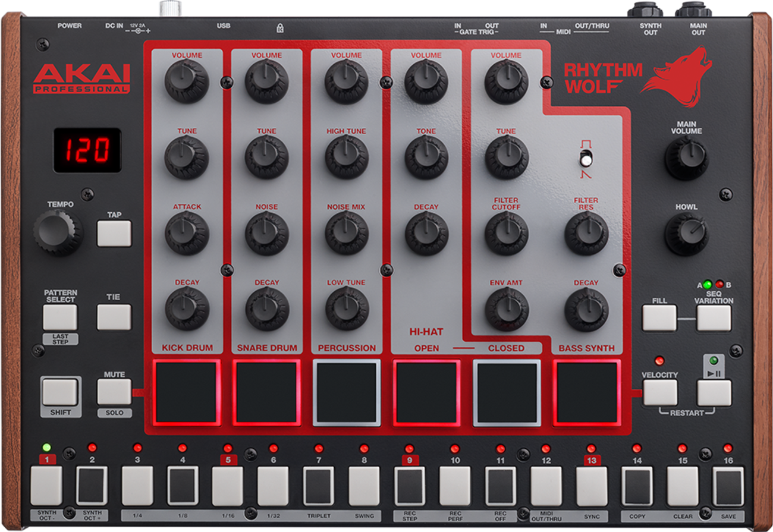Screen dimensions: 773x532
Task: Click the Hi-Hat Tone knob
Action: click(x=426, y=157)
